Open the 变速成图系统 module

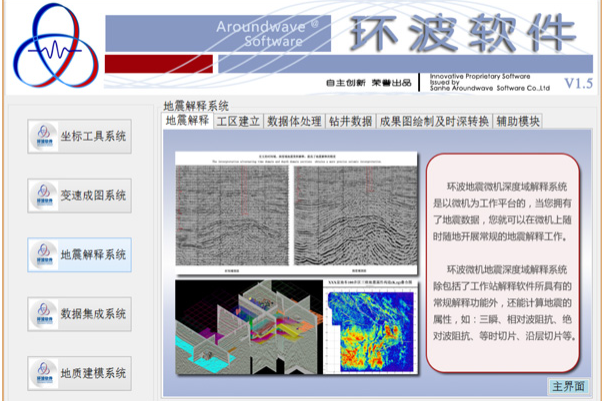pos(79,196)
